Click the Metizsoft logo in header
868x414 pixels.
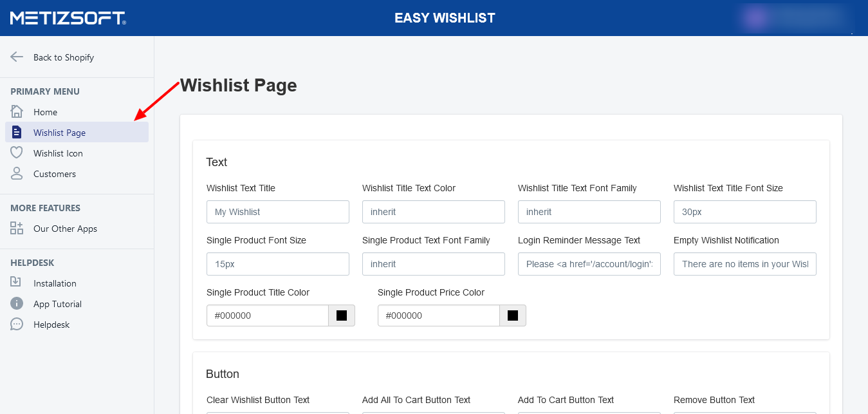click(x=68, y=18)
